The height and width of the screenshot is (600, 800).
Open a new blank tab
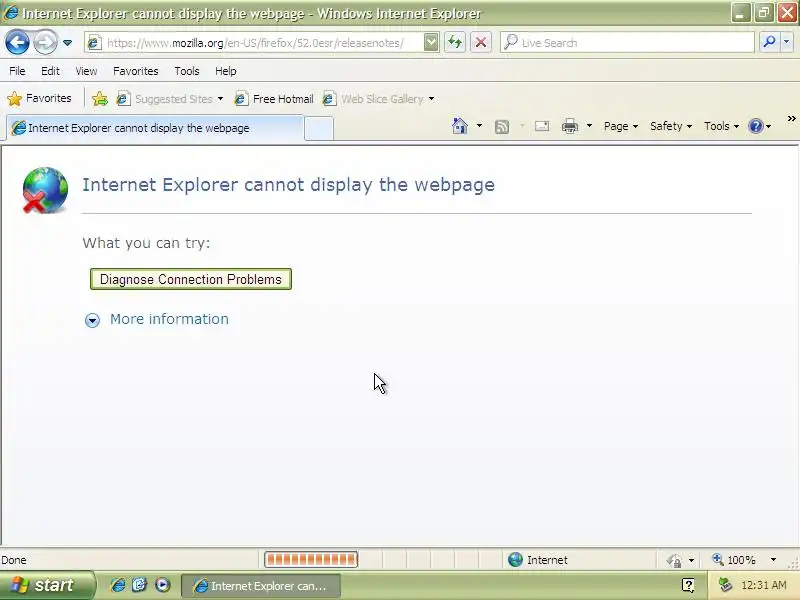point(319,129)
